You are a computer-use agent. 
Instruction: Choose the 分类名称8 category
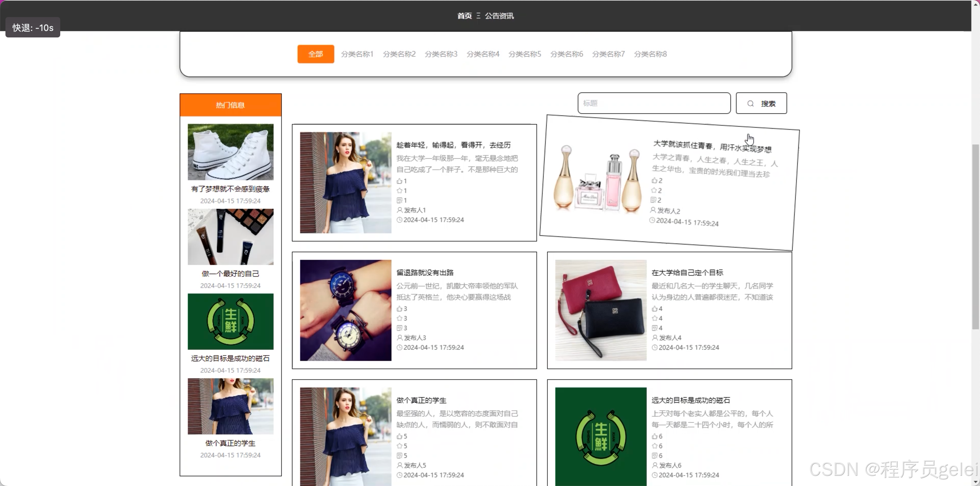[650, 54]
